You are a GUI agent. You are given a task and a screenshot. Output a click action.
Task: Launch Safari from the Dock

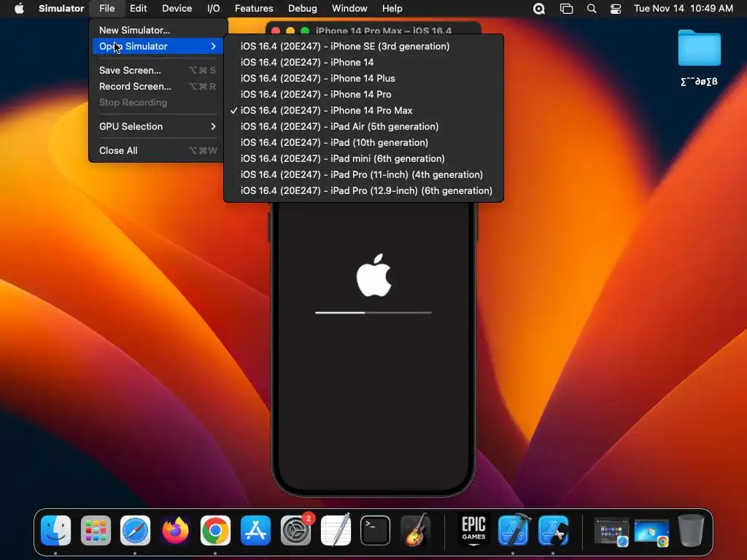135,531
